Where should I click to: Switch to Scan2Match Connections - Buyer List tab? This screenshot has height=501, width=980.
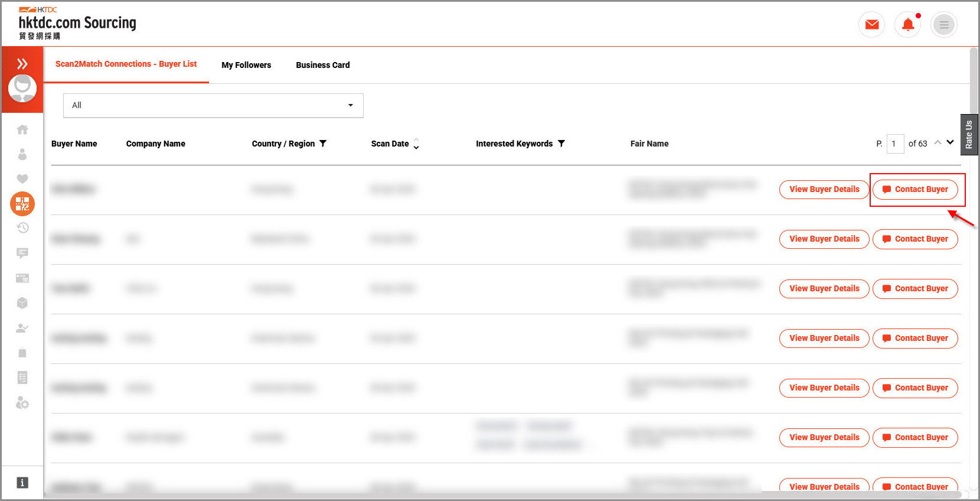(x=126, y=64)
